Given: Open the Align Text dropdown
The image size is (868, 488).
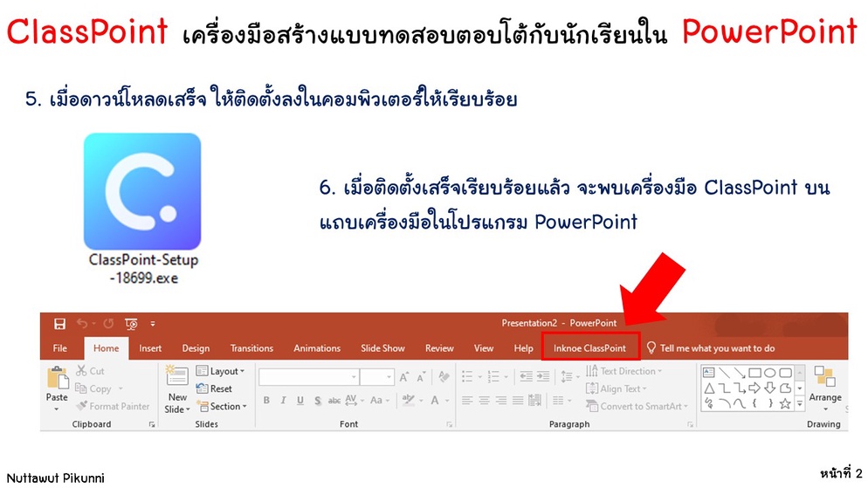Looking at the screenshot, I should click(x=616, y=388).
